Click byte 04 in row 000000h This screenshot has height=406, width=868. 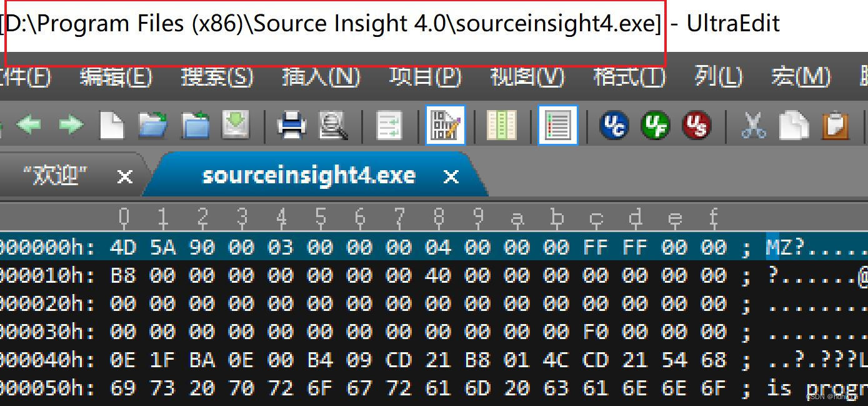[x=437, y=247]
